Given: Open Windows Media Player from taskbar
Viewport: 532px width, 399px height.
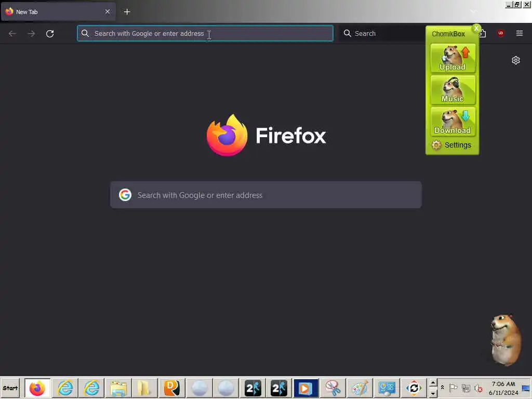Looking at the screenshot, I should click(305, 388).
